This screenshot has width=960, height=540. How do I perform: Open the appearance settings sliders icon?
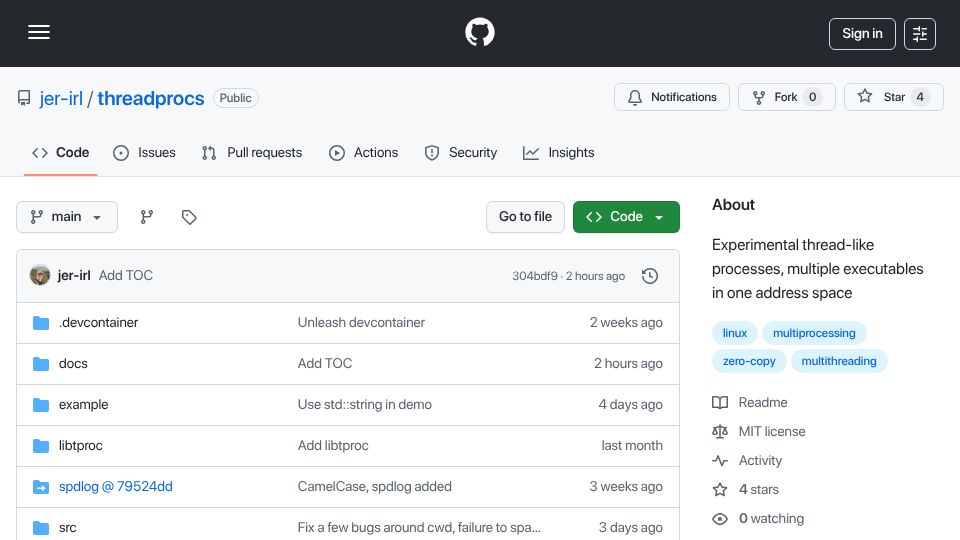point(920,34)
